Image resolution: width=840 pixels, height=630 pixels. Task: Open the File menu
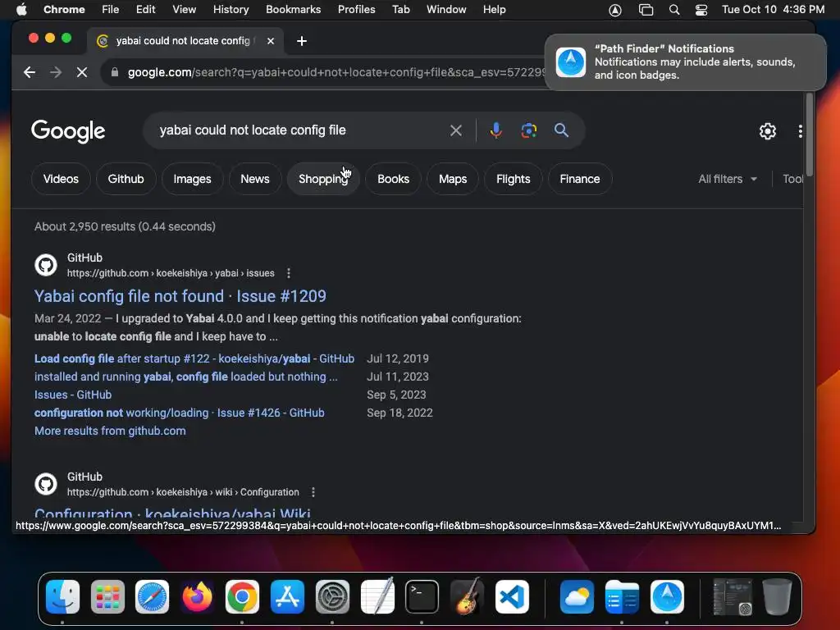pos(111,10)
